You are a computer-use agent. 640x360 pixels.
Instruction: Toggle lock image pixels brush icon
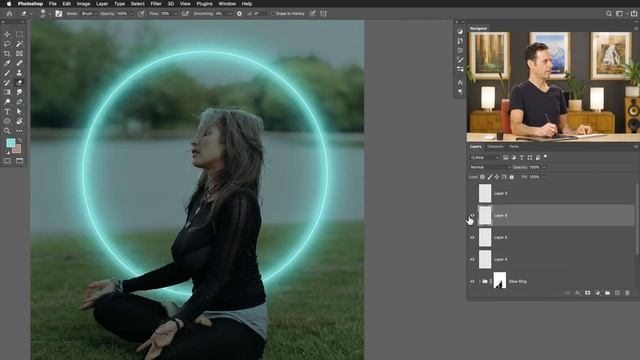(490, 177)
